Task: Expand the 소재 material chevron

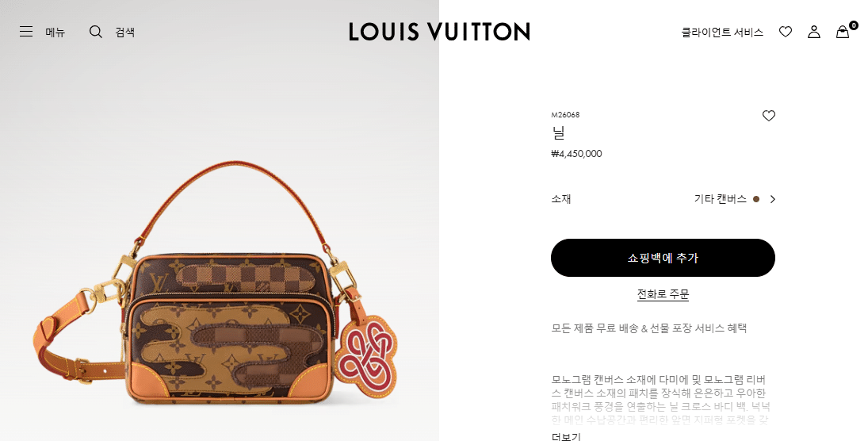Action: click(x=772, y=199)
